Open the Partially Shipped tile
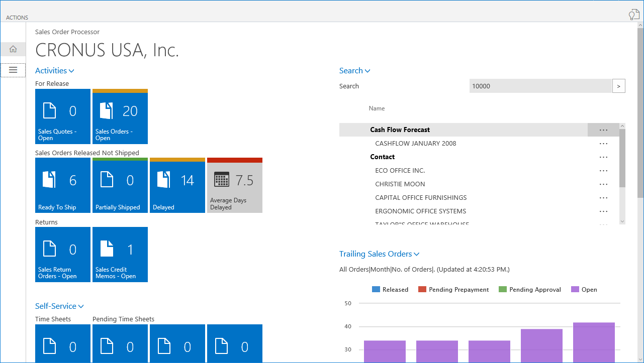Viewport: 644px width, 363px height. (120, 185)
